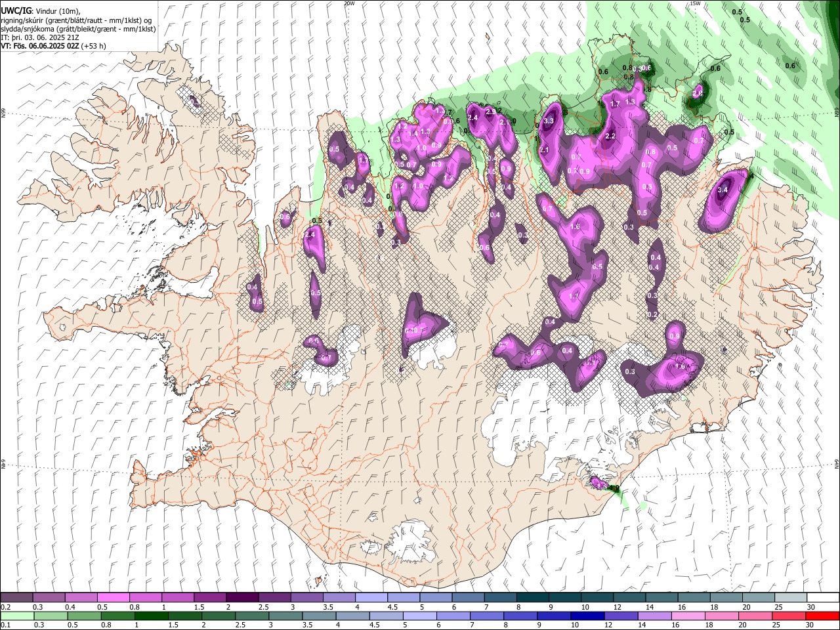Click the '20W' longitude label
The width and height of the screenshot is (840, 630).
click(x=350, y=3)
